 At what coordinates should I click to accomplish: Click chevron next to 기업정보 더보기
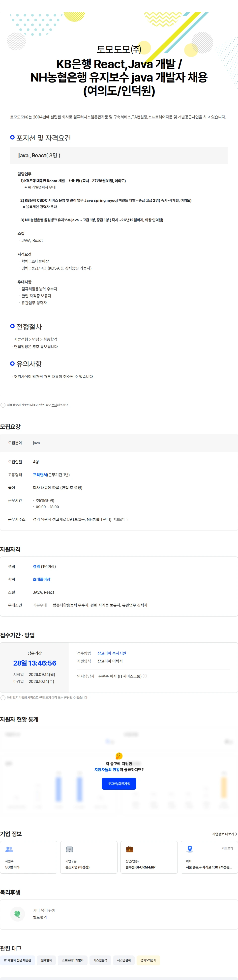point(236,834)
